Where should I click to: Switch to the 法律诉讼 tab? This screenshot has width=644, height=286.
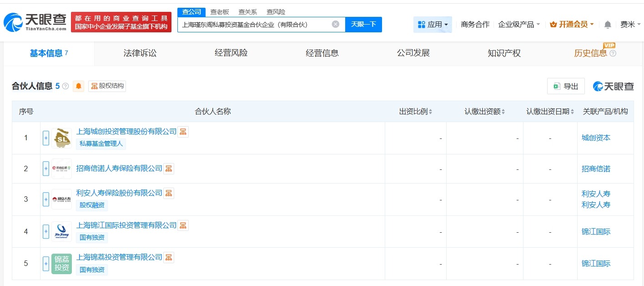(140, 53)
